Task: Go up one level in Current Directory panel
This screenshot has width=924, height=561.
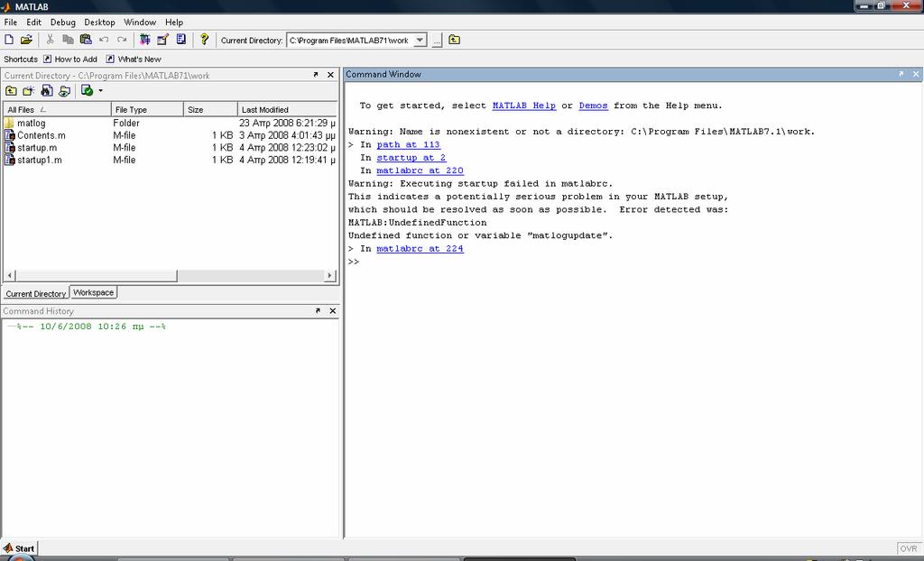Action: pyautogui.click(x=11, y=91)
